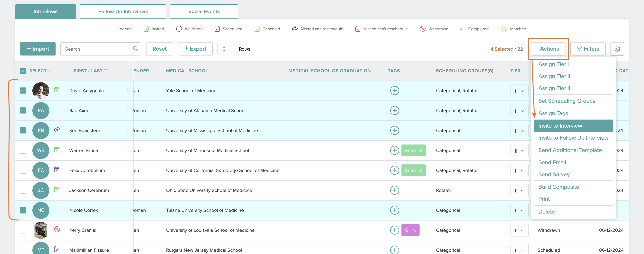This screenshot has height=254, width=644.
Task: Click the Withdrawn status icon for Perry Cranial
Action: coord(57,229)
